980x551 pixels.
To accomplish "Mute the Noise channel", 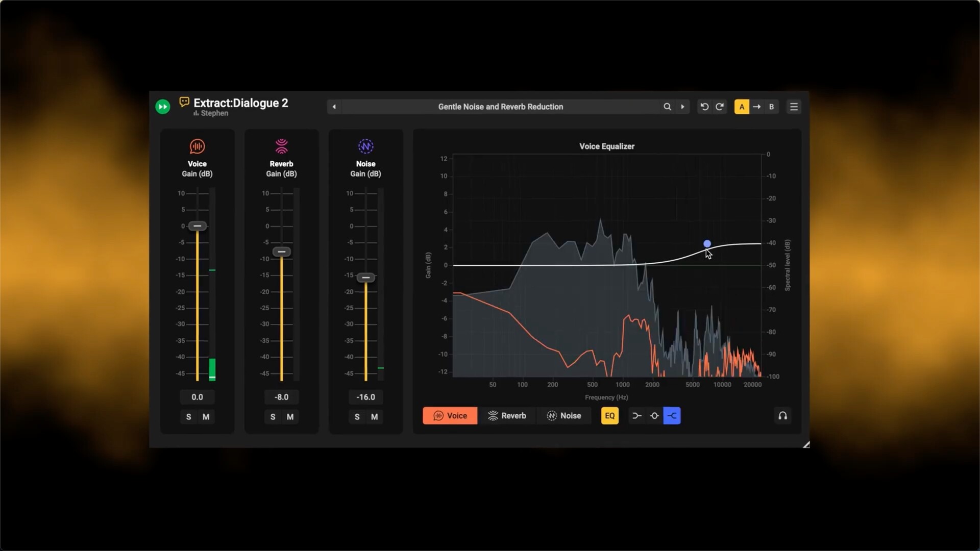I will click(374, 417).
